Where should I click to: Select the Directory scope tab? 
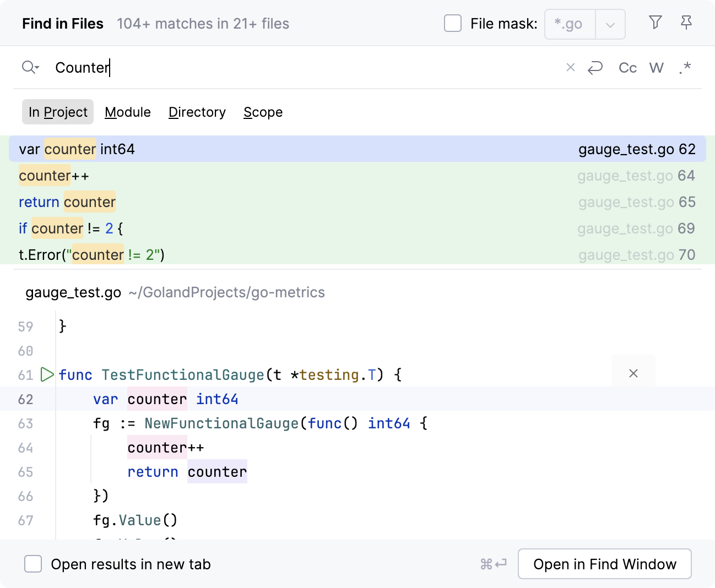(x=197, y=112)
